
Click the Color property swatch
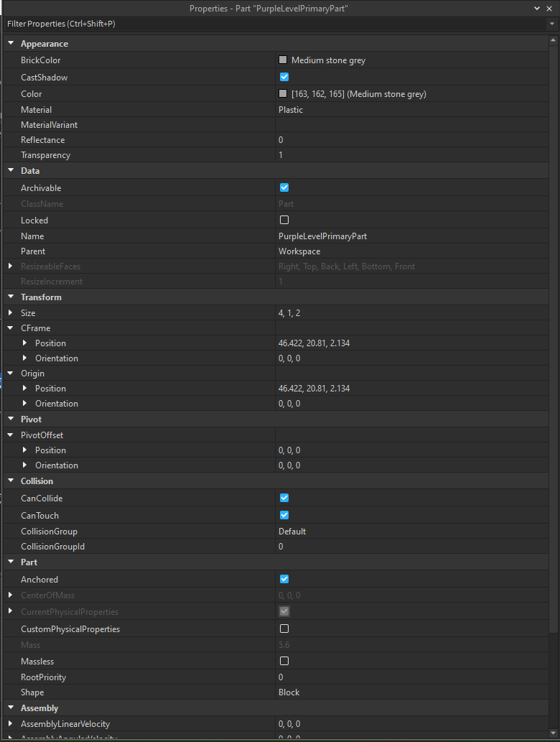click(x=283, y=94)
